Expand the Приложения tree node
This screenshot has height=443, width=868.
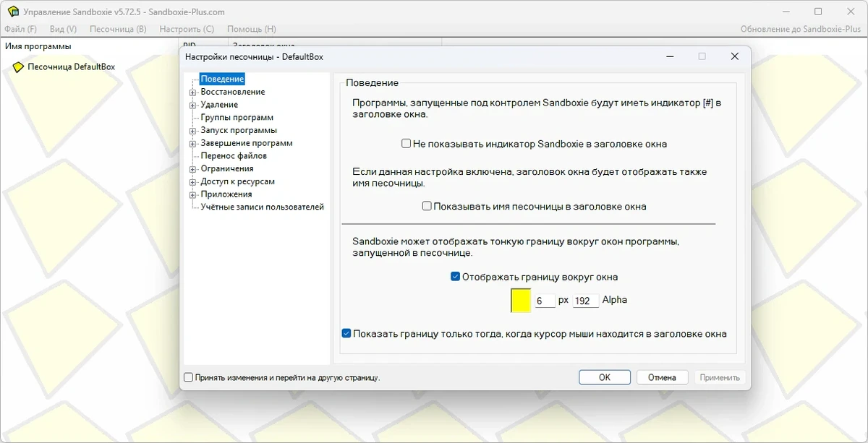192,195
